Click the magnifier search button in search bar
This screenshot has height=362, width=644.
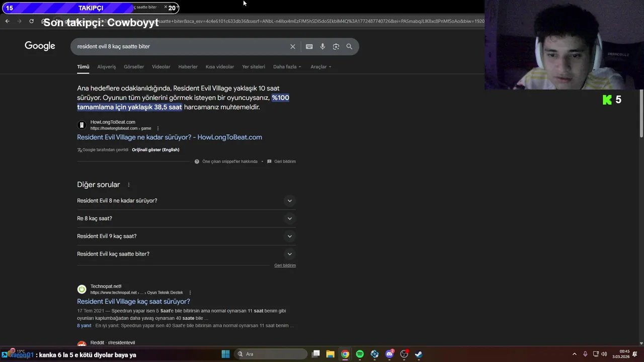pyautogui.click(x=349, y=46)
